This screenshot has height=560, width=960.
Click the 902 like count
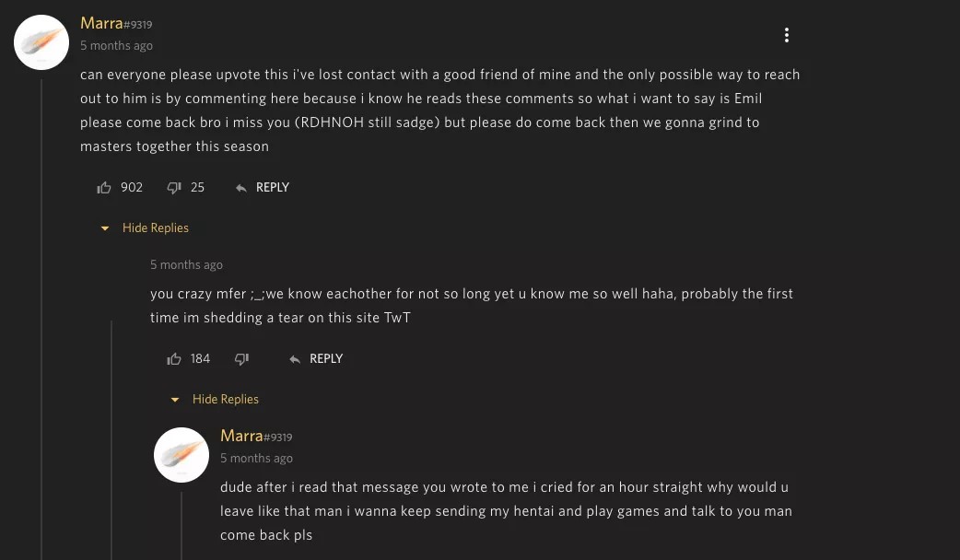[x=132, y=188]
